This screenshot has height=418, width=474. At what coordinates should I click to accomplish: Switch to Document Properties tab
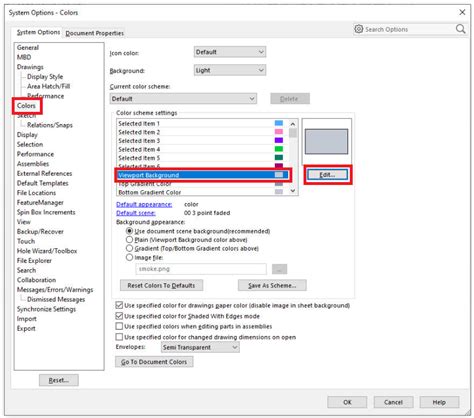[95, 33]
